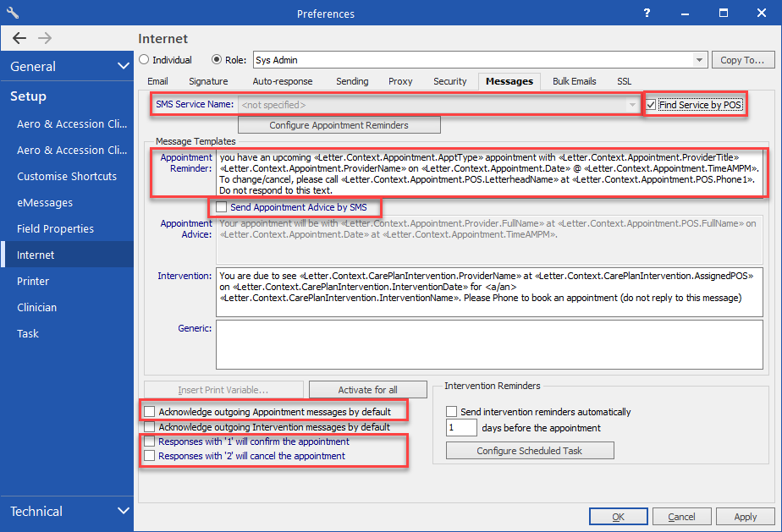Click the Setup heading in sidebar
Viewport: 782px width, 532px height.
[x=29, y=96]
